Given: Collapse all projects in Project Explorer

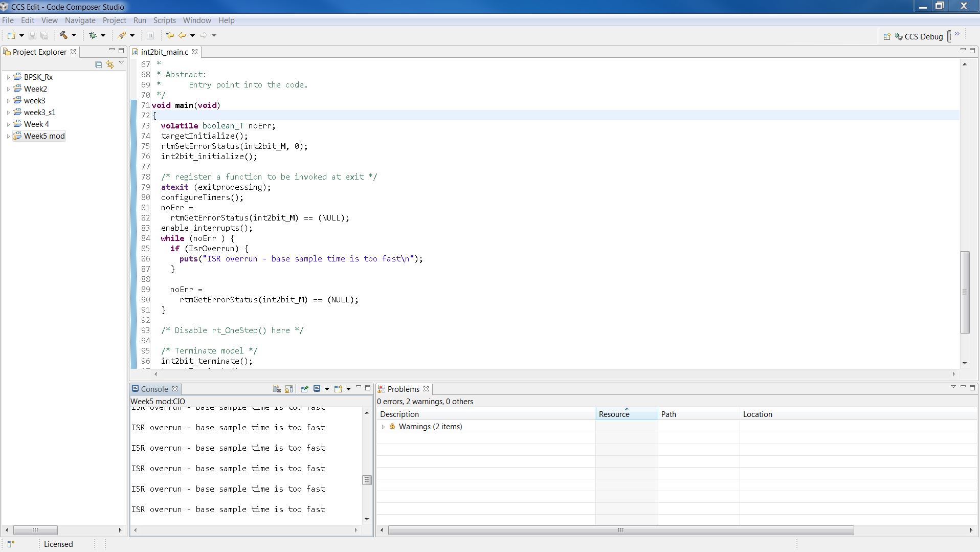Looking at the screenshot, I should [x=98, y=64].
